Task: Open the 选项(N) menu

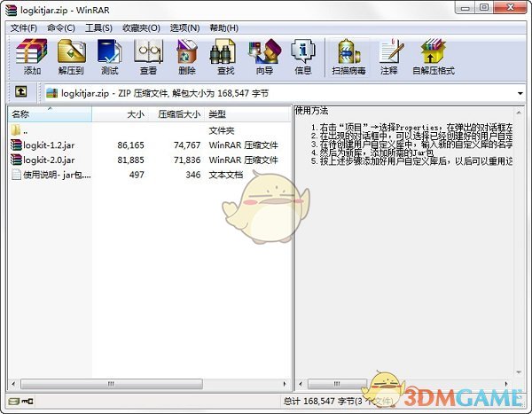Action: (x=184, y=27)
